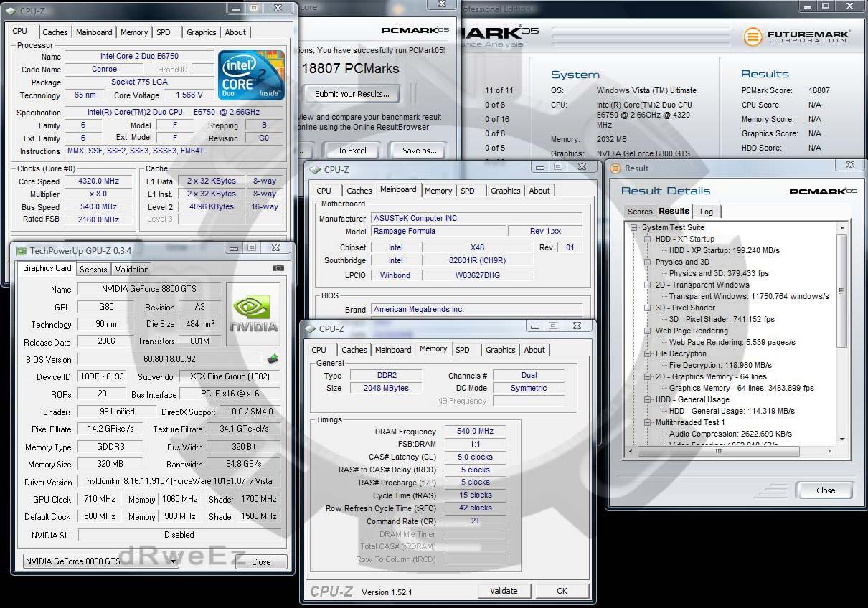Click the title bar icon of CPU-Z Memory window

310,329
